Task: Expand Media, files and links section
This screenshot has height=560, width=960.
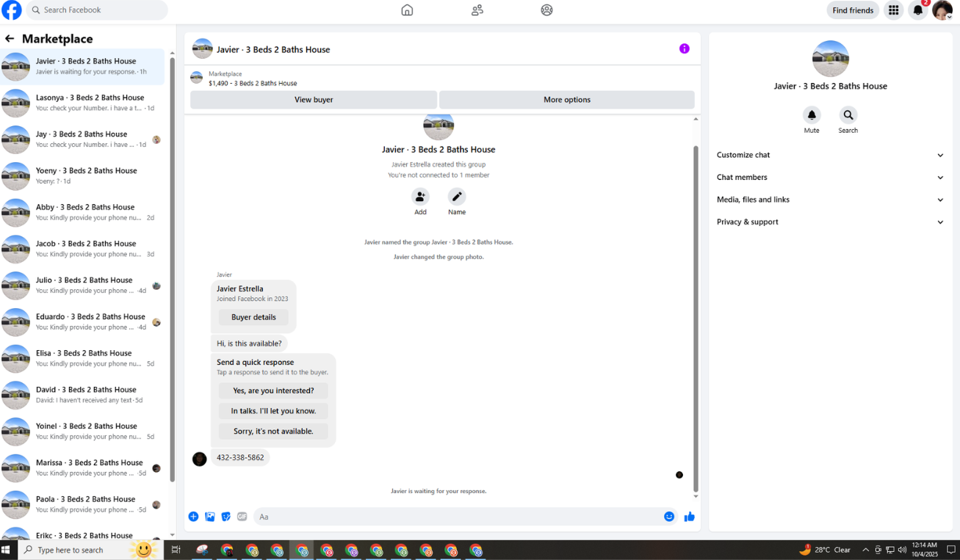Action: (831, 200)
